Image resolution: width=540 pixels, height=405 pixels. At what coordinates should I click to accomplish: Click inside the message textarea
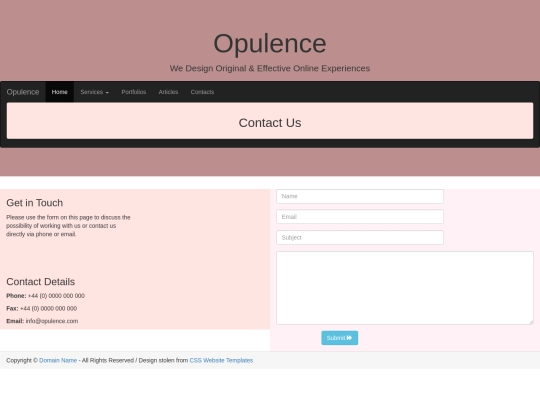[405, 288]
